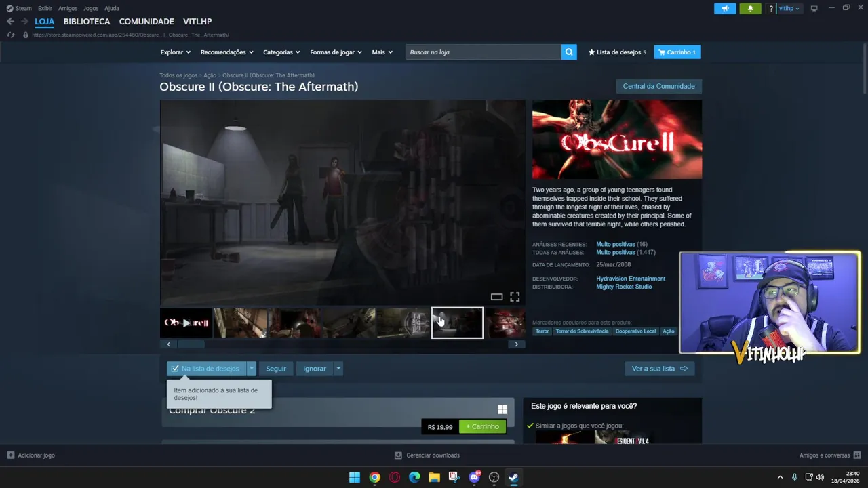Open Gerenciar downloads
This screenshot has height=488, width=868.
427,455
